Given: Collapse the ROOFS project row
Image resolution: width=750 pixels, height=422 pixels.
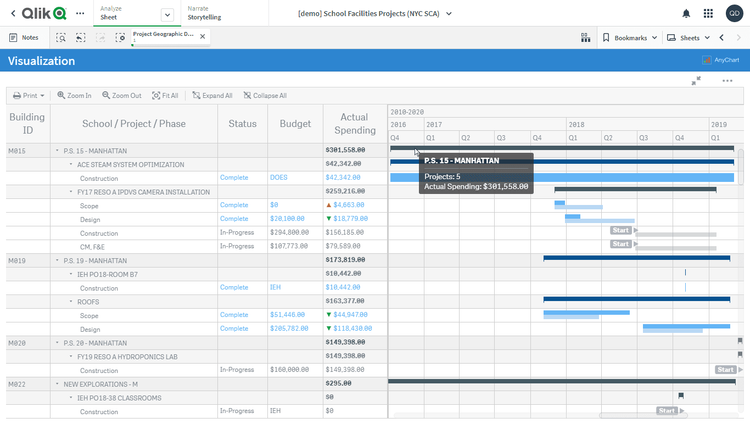Looking at the screenshot, I should pos(71,300).
